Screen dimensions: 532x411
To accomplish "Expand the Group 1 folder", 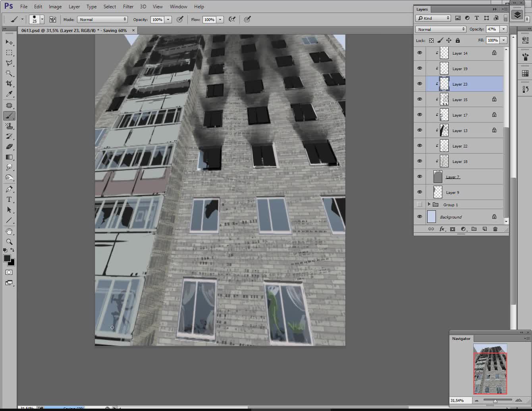I will pos(429,204).
